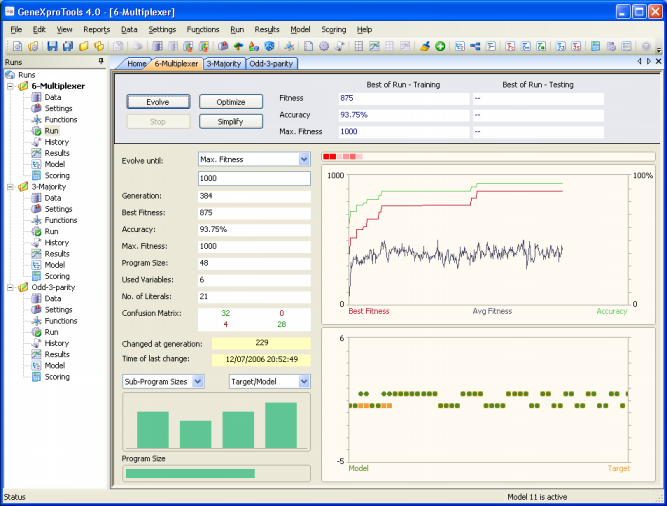This screenshot has width=667, height=506.
Task: Click the gear toolbar icon
Action: click(324, 46)
